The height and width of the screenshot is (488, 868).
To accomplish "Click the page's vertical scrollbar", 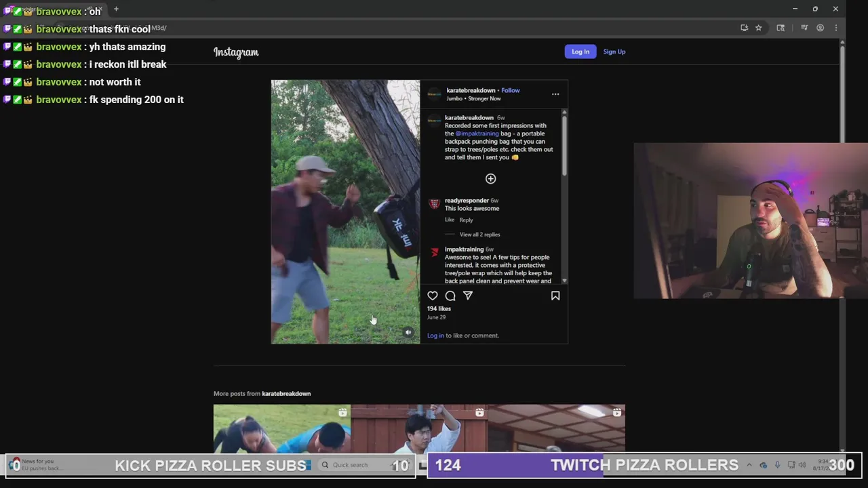I will 842,95.
